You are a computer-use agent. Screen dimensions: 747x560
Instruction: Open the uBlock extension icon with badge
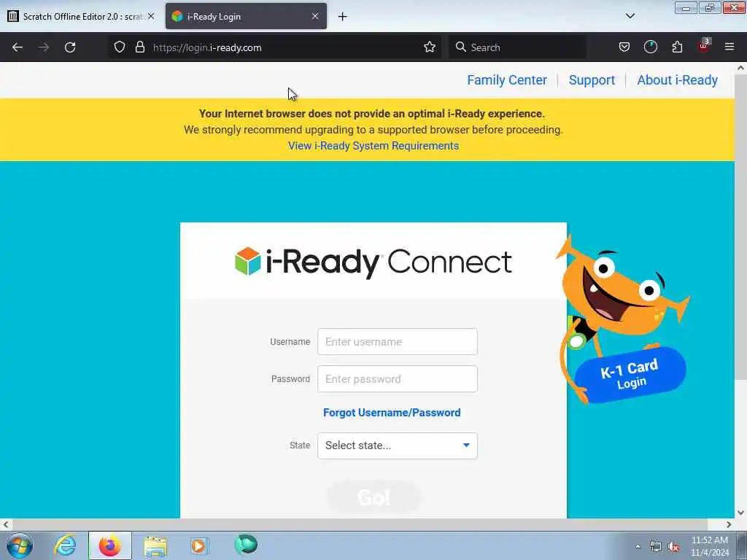click(704, 46)
